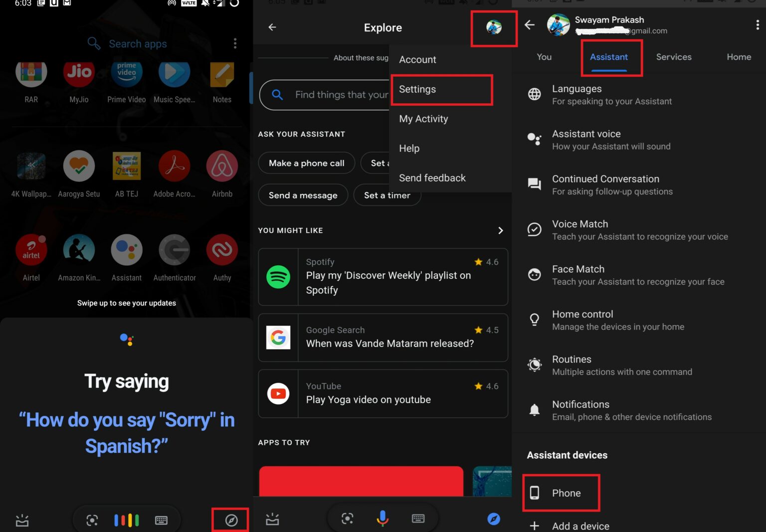The height and width of the screenshot is (532, 766).
Task: Tap the Voice Match icon
Action: tap(534, 230)
